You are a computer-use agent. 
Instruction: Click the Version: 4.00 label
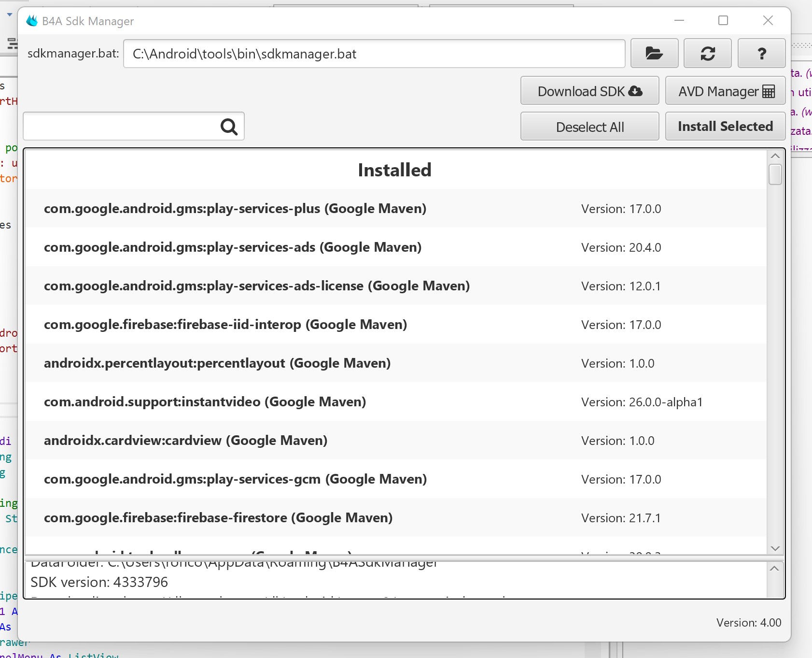pos(748,623)
